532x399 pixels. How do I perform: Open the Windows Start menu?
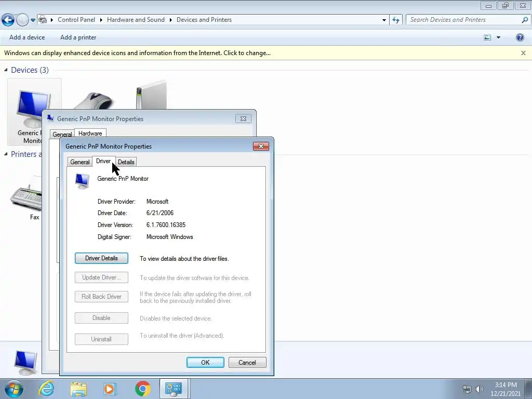(14, 389)
